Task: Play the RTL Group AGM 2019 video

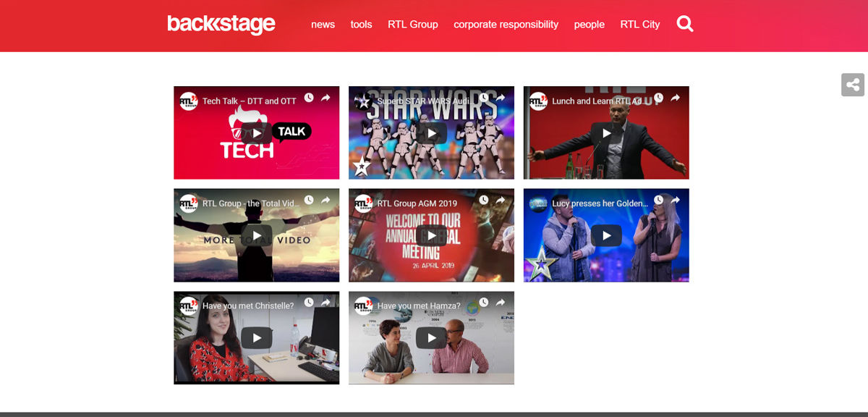Action: [x=432, y=235]
